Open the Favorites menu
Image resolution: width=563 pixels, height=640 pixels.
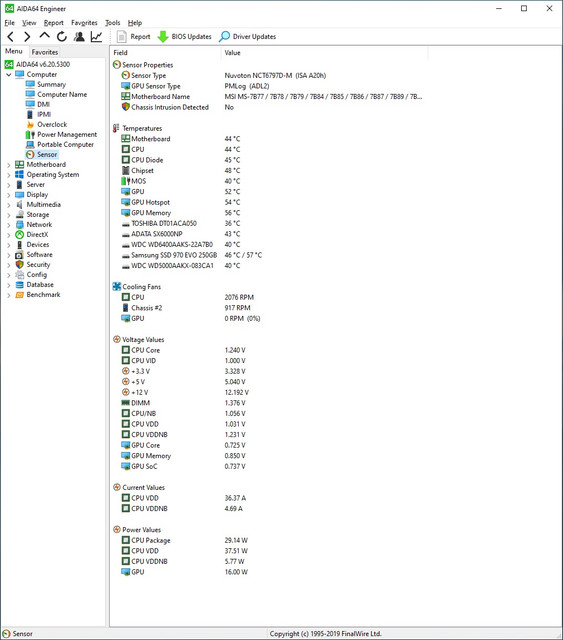point(84,23)
